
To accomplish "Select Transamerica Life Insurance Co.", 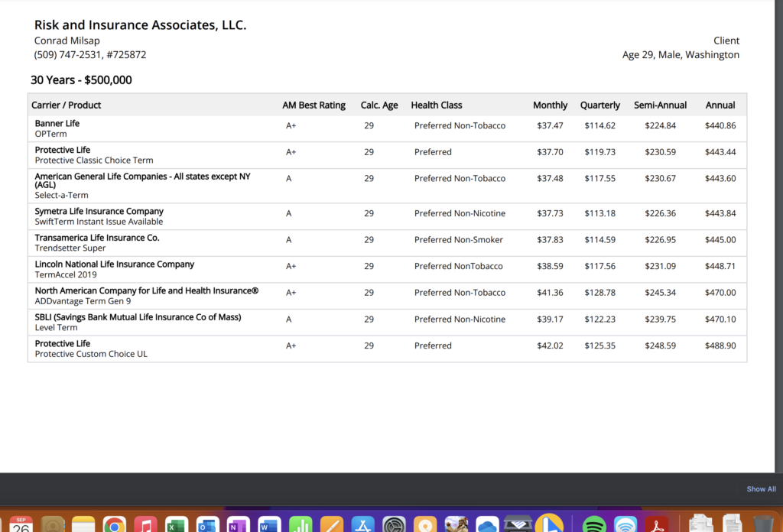I will (97, 238).
